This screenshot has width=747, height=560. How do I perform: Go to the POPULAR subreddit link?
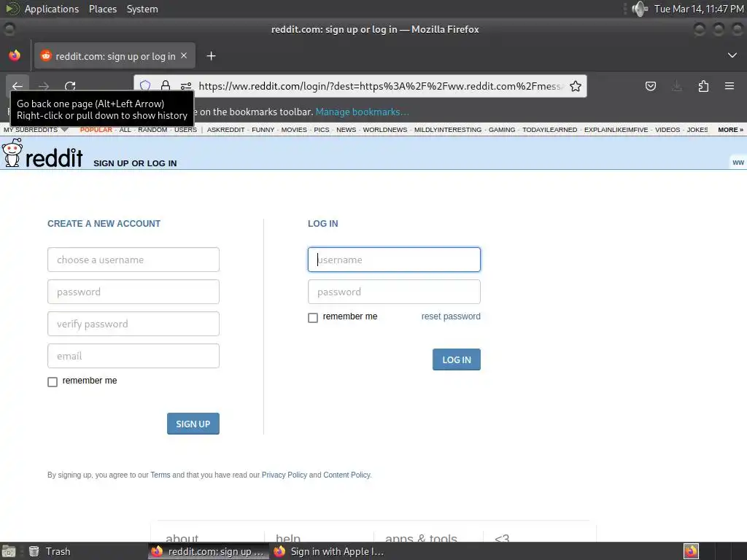tap(96, 130)
